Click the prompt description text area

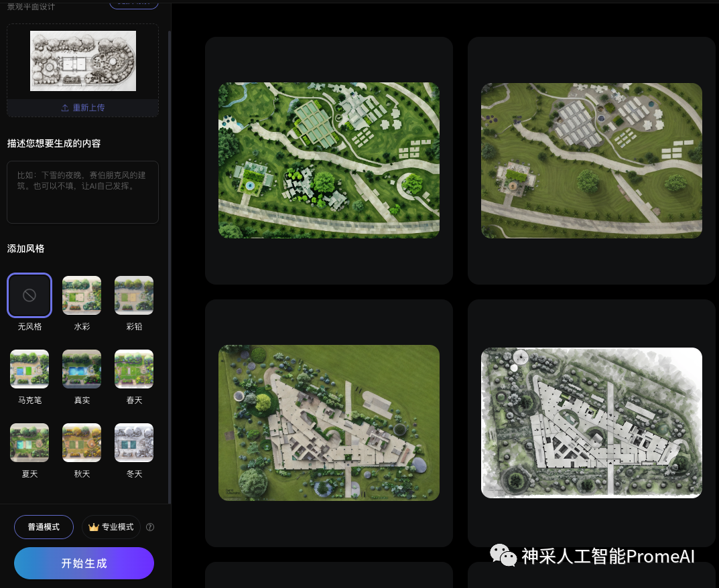click(82, 192)
